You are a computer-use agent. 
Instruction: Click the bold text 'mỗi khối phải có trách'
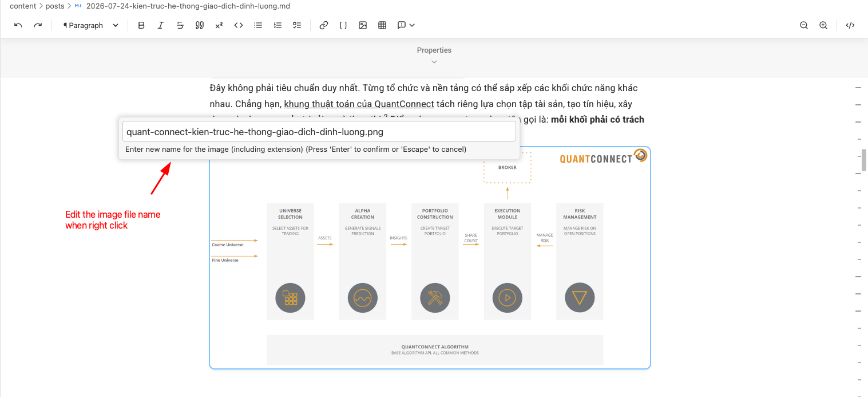point(597,120)
